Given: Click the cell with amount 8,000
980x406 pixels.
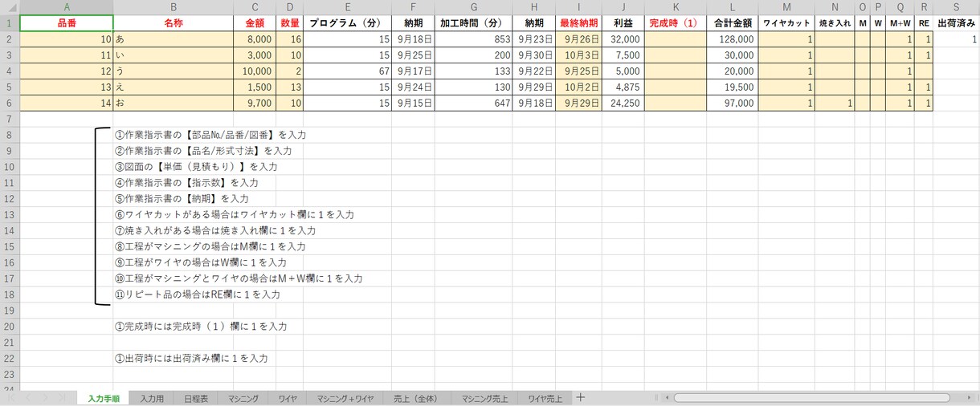Looking at the screenshot, I should tap(255, 39).
